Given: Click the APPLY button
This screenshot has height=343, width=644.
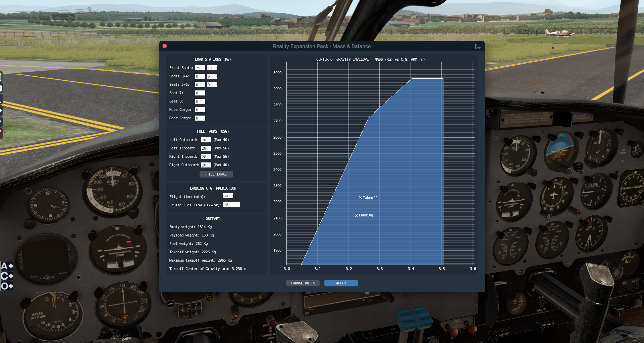Looking at the screenshot, I should 341,283.
